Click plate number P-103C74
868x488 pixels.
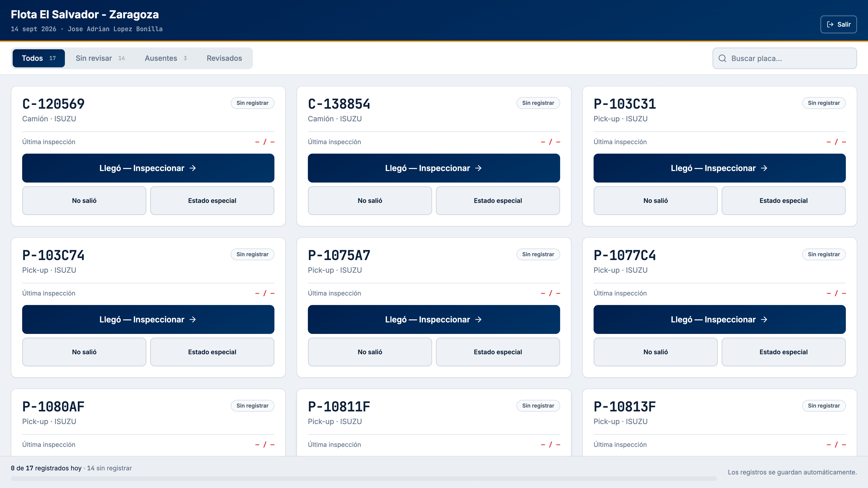pyautogui.click(x=53, y=255)
